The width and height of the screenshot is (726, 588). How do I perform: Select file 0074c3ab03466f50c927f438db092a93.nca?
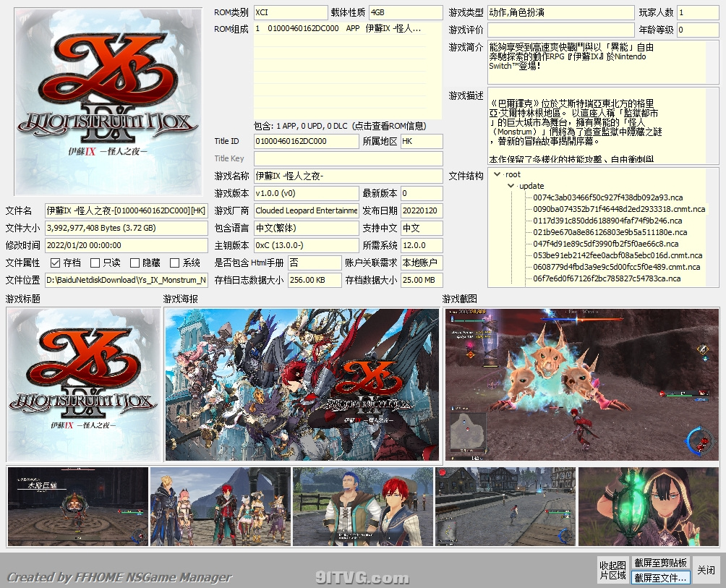607,197
